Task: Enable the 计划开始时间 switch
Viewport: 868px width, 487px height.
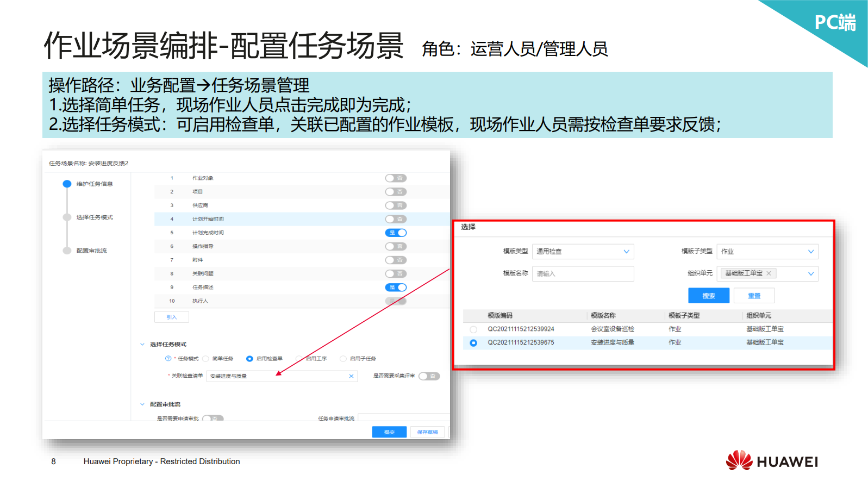Action: pyautogui.click(x=396, y=219)
